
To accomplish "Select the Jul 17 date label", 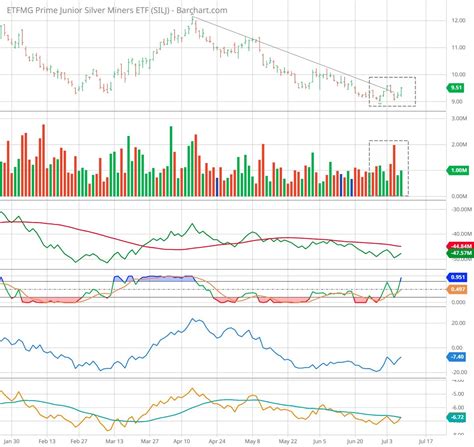I will [425, 441].
